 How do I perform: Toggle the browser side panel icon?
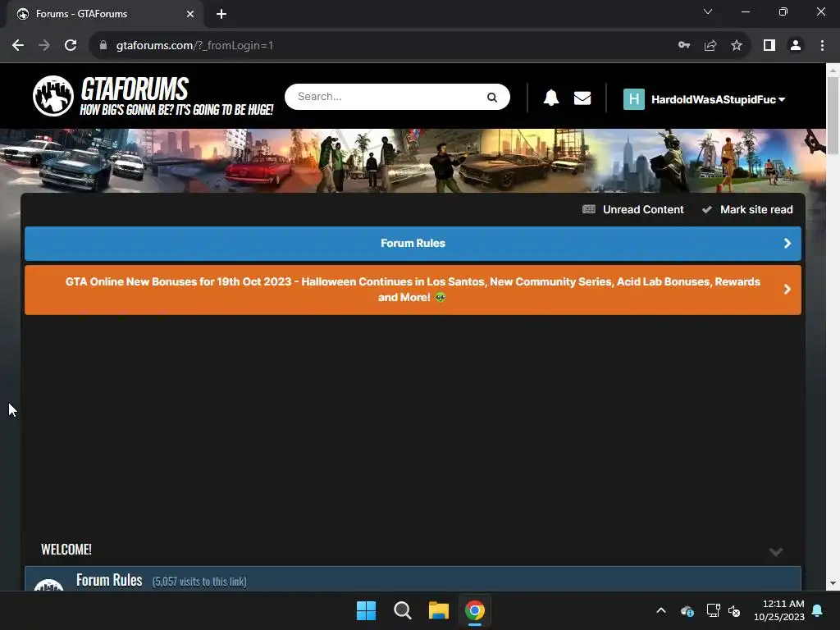769,46
